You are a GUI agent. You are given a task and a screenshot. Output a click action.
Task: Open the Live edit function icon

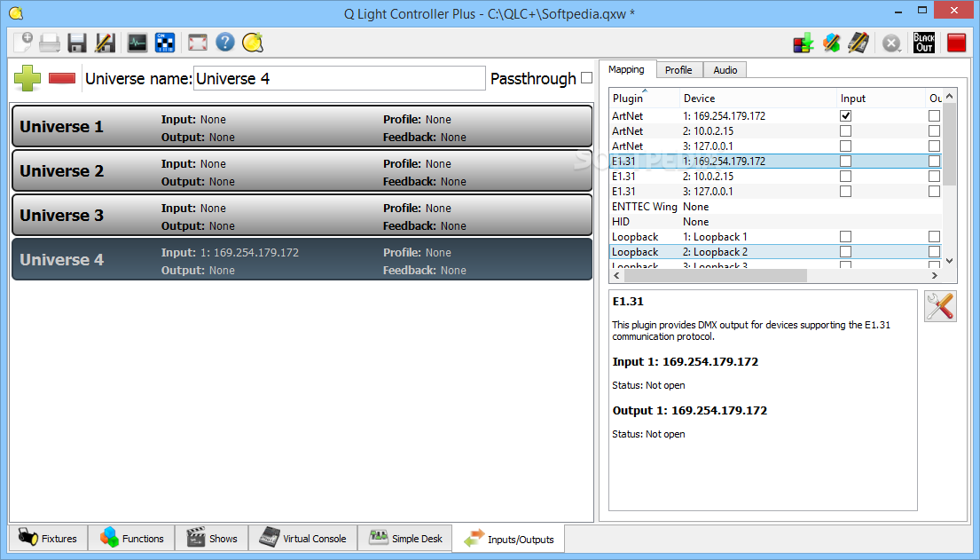tap(831, 43)
